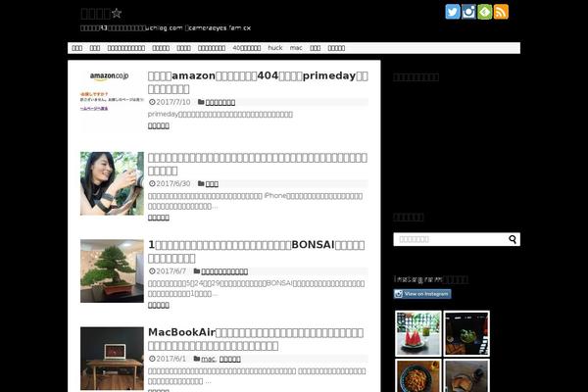Open the MacBookAir article title
The width and height of the screenshot is (588, 392).
pos(256,339)
